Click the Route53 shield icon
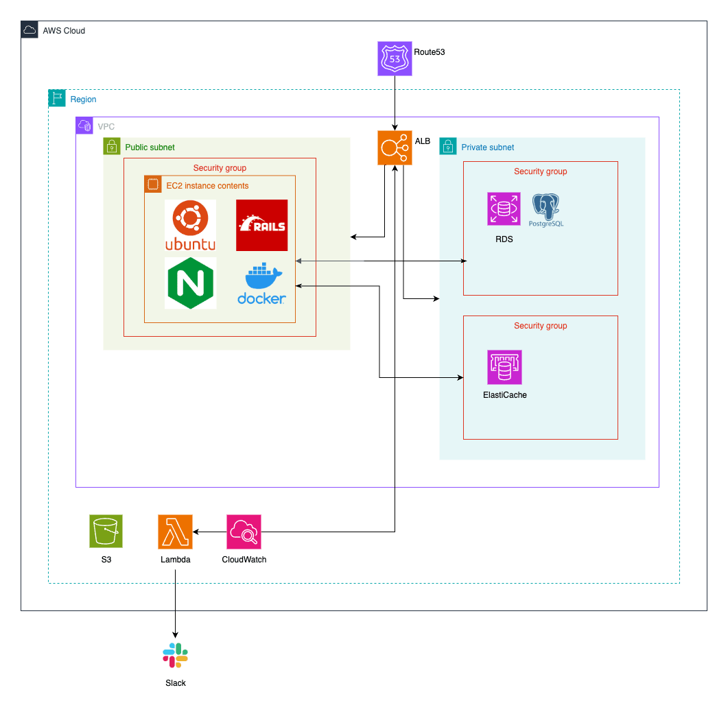728x714 pixels. click(x=395, y=58)
